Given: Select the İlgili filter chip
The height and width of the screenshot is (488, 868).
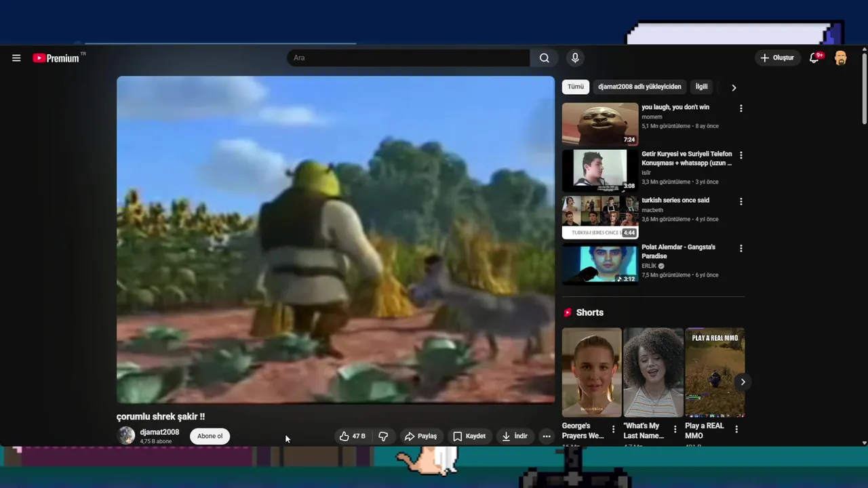Looking at the screenshot, I should click(x=701, y=87).
